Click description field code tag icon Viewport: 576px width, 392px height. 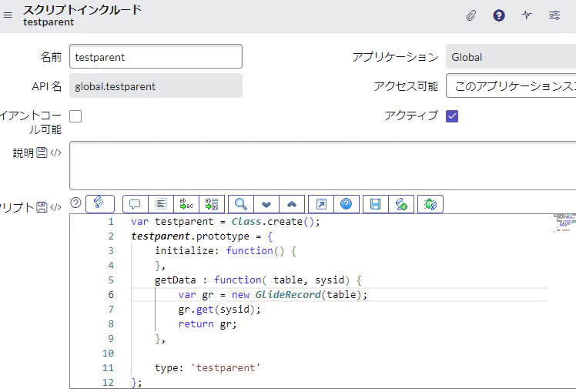pyautogui.click(x=56, y=152)
